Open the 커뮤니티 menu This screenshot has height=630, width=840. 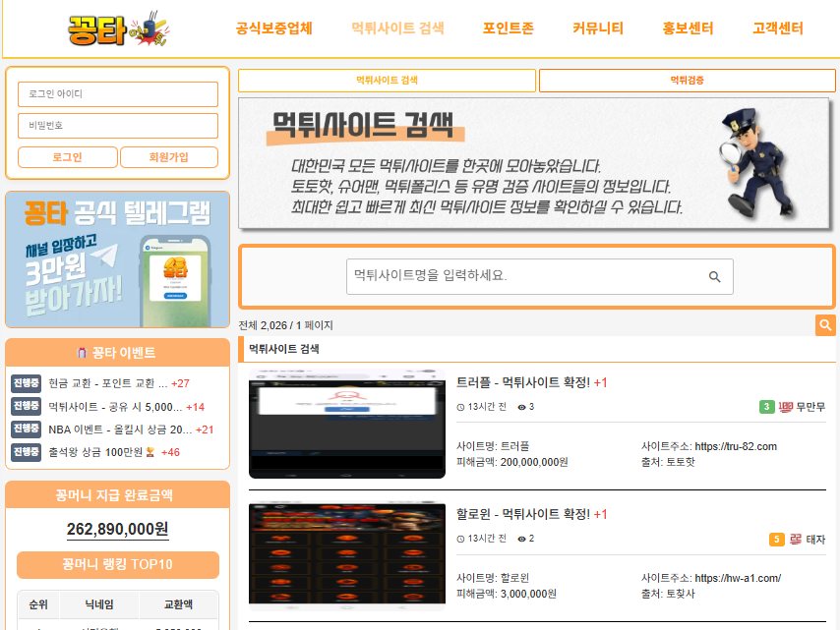[598, 29]
